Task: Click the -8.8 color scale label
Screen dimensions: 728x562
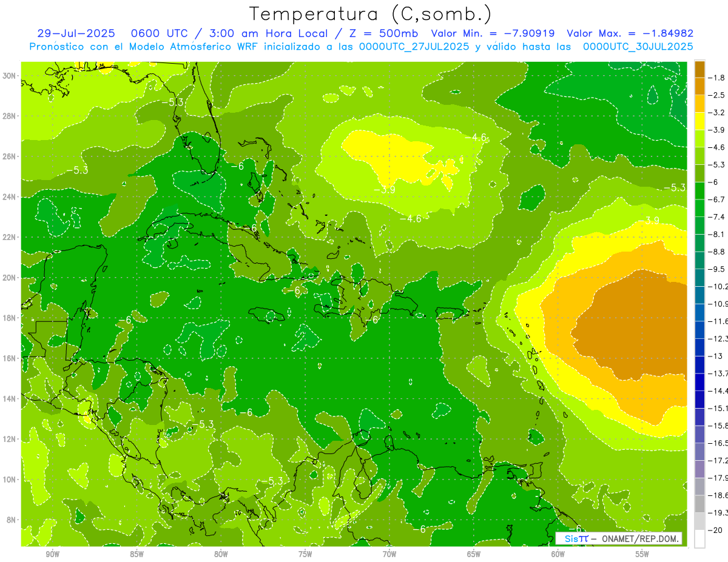Action: [x=716, y=252]
